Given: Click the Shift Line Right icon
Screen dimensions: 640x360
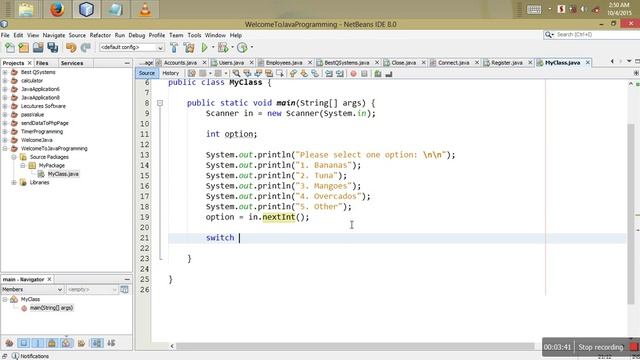Looking at the screenshot, I should (340, 73).
